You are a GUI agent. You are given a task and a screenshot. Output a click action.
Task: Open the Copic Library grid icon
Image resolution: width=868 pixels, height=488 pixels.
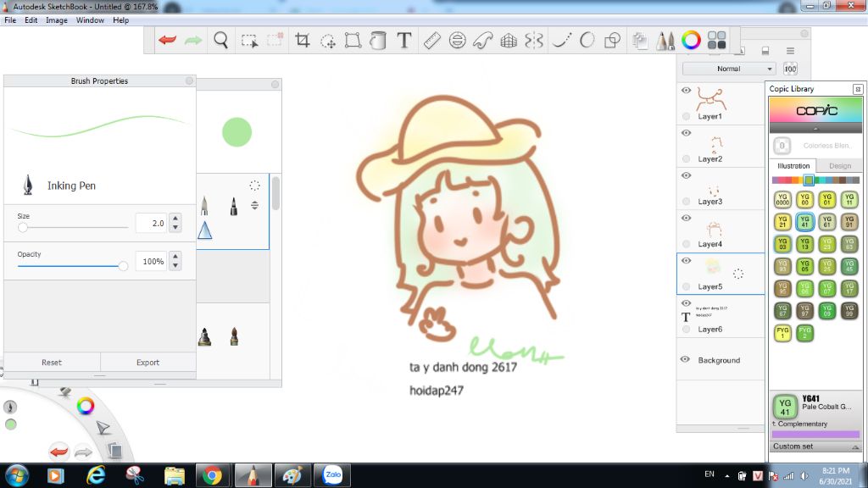(717, 40)
